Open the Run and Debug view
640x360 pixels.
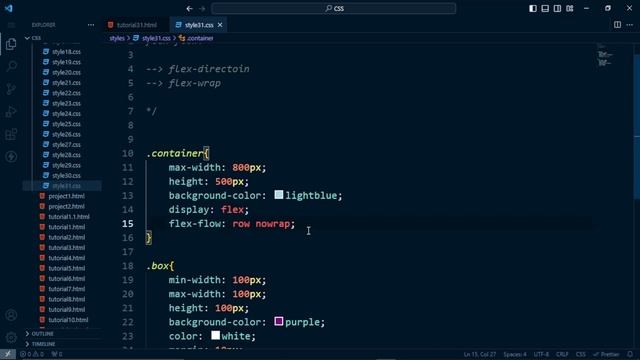pos(11,111)
